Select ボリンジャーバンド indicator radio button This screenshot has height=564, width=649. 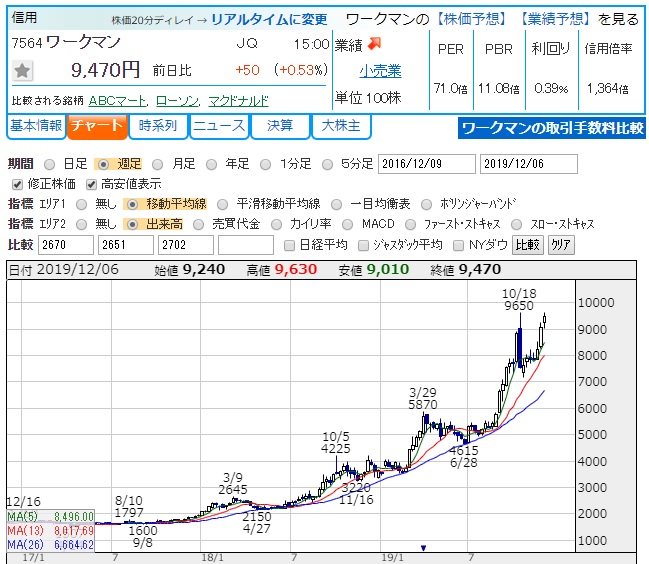426,204
